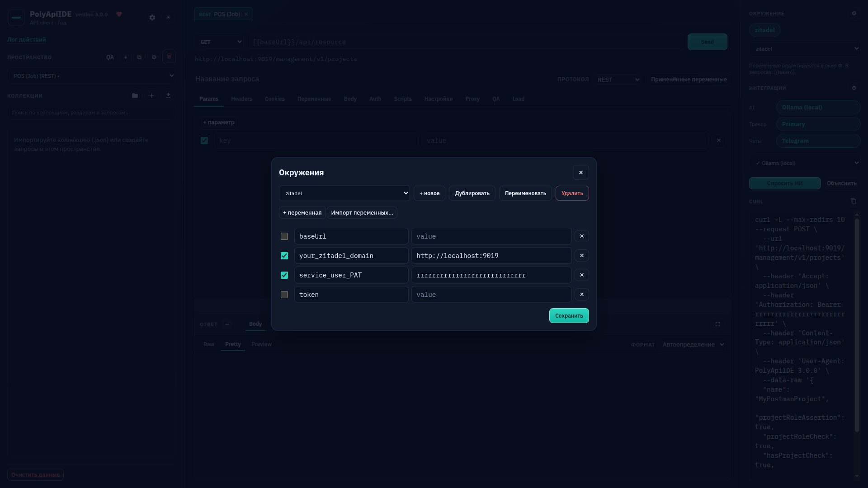Viewport: 868px width, 488px height.
Task: Click Импорт переменных button
Action: coord(362,213)
